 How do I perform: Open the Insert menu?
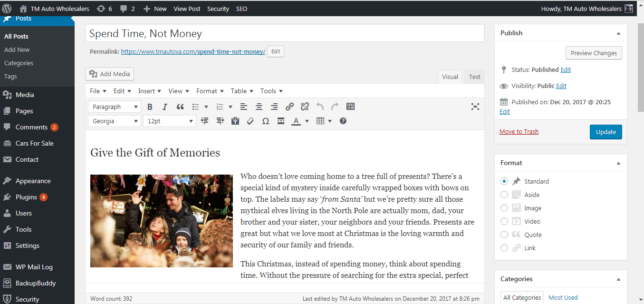150,91
